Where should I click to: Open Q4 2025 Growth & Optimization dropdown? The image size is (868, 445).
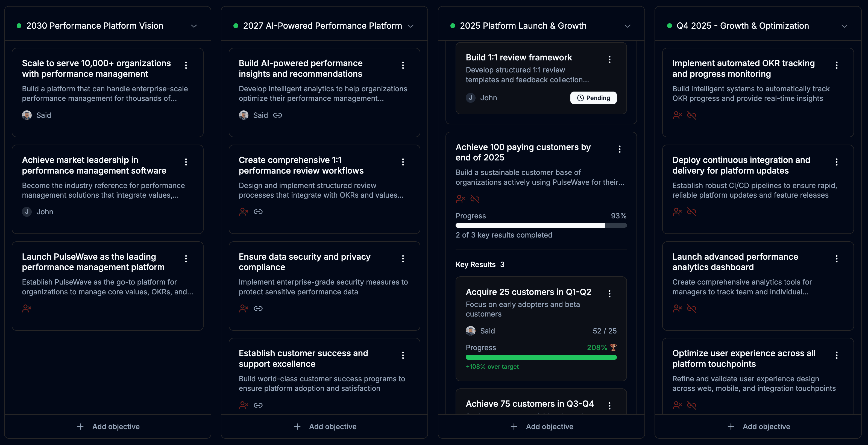click(x=844, y=26)
